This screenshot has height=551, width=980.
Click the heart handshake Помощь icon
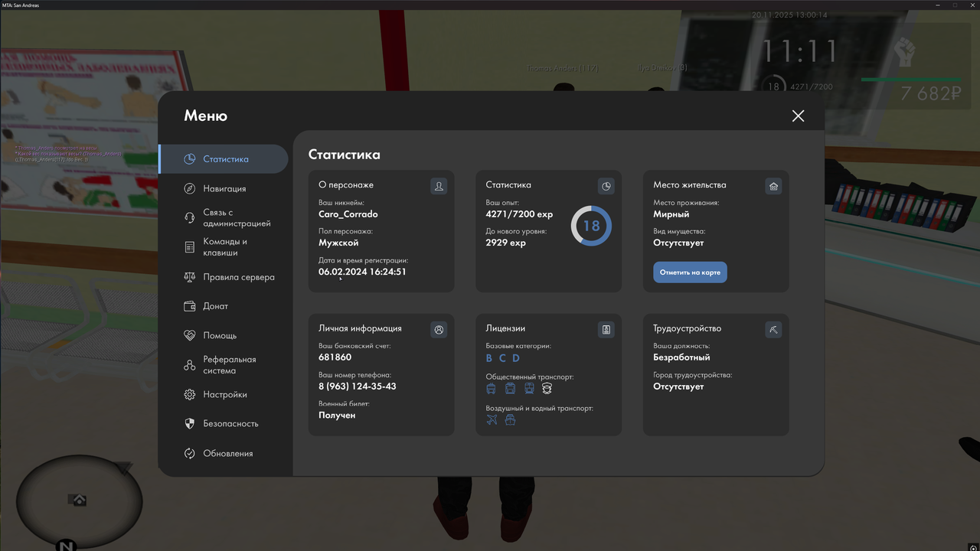click(x=190, y=335)
